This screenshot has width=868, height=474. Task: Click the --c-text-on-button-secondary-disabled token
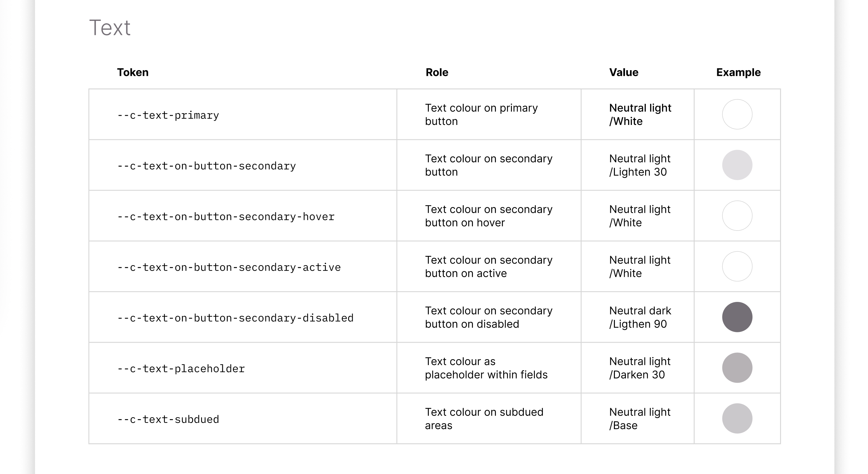(x=235, y=318)
